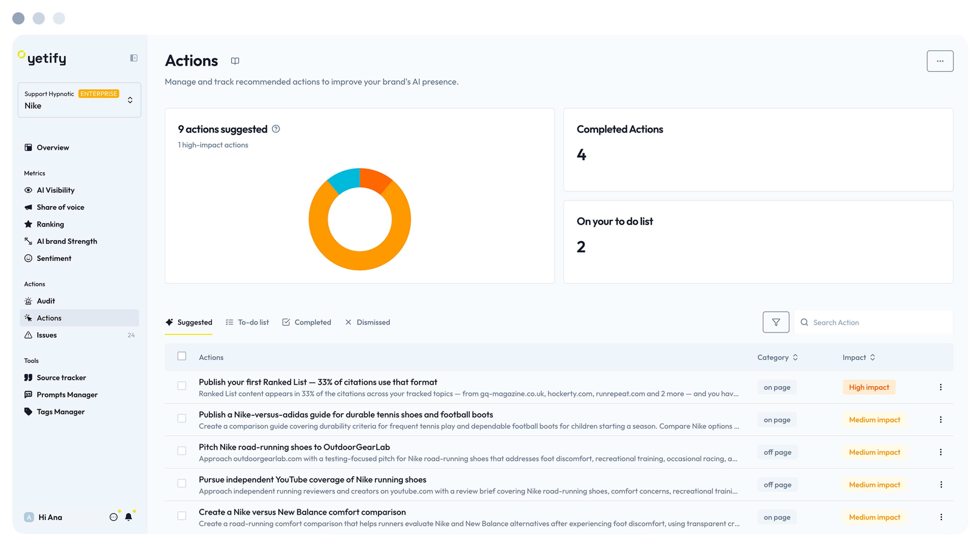Viewport: 980px width, 546px height.
Task: Check the Ranked List action row
Action: 182,386
